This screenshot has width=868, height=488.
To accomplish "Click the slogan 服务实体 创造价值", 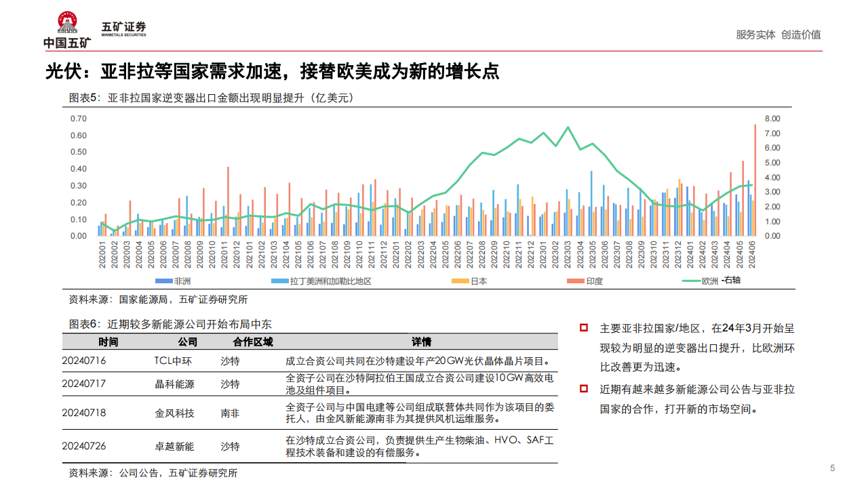I will [x=778, y=35].
